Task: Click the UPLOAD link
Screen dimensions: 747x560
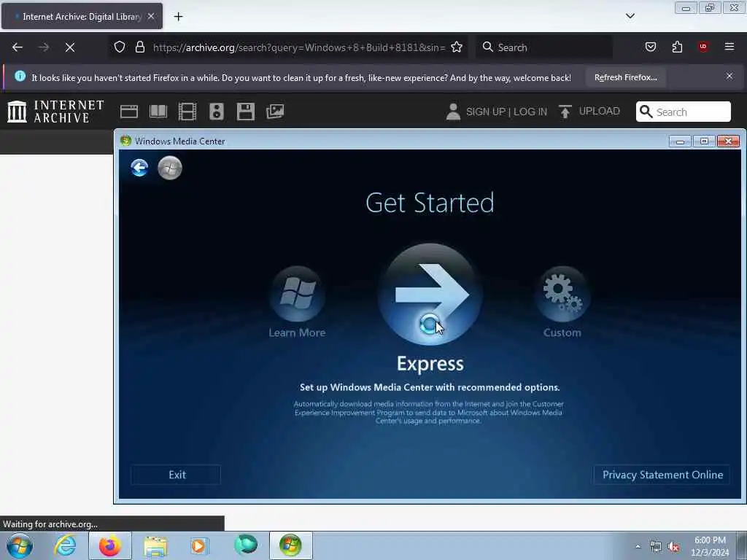Action: coord(589,112)
